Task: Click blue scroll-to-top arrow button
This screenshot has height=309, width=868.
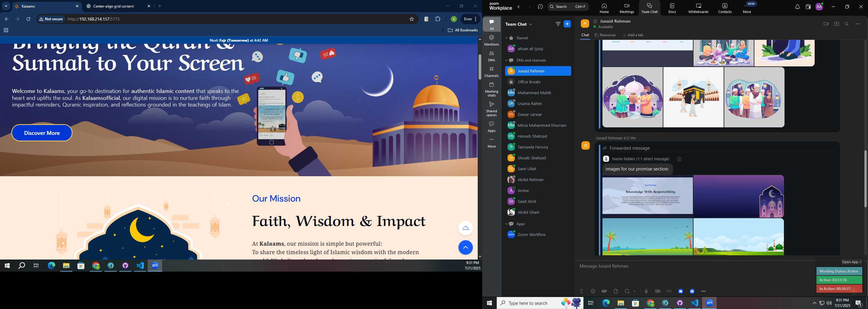Action: [465, 248]
